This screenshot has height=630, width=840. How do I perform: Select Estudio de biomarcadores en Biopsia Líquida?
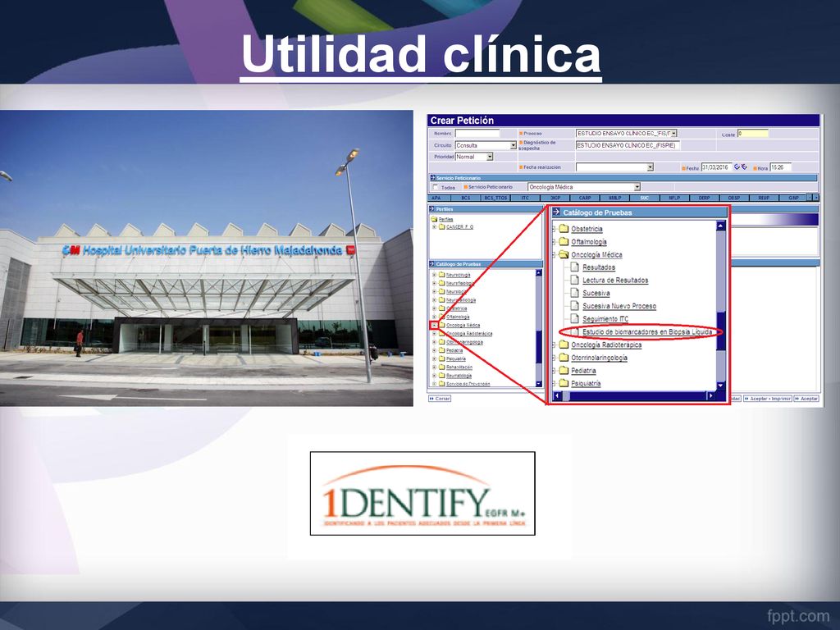click(x=647, y=332)
